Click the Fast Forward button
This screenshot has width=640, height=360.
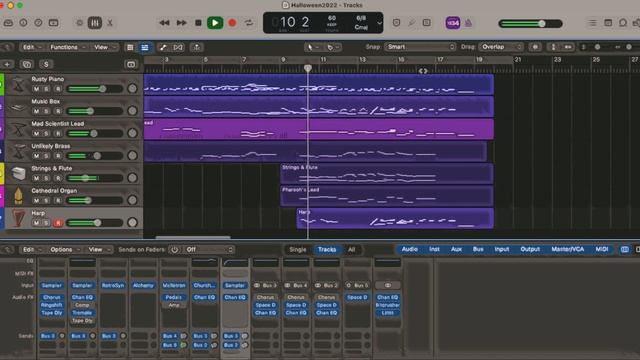point(181,23)
